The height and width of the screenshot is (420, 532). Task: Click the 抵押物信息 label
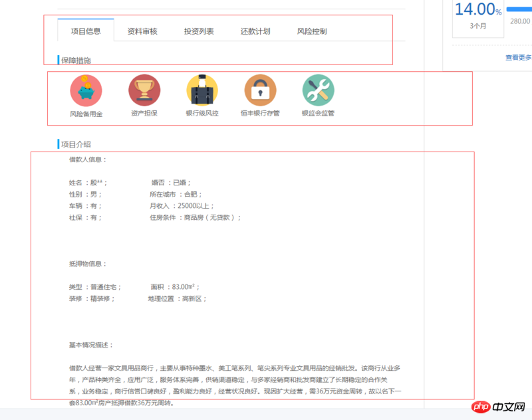88,264
